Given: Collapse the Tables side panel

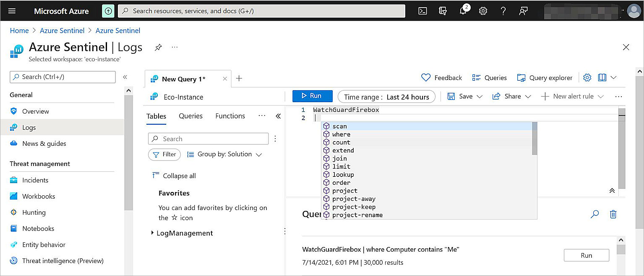Looking at the screenshot, I should (278, 116).
